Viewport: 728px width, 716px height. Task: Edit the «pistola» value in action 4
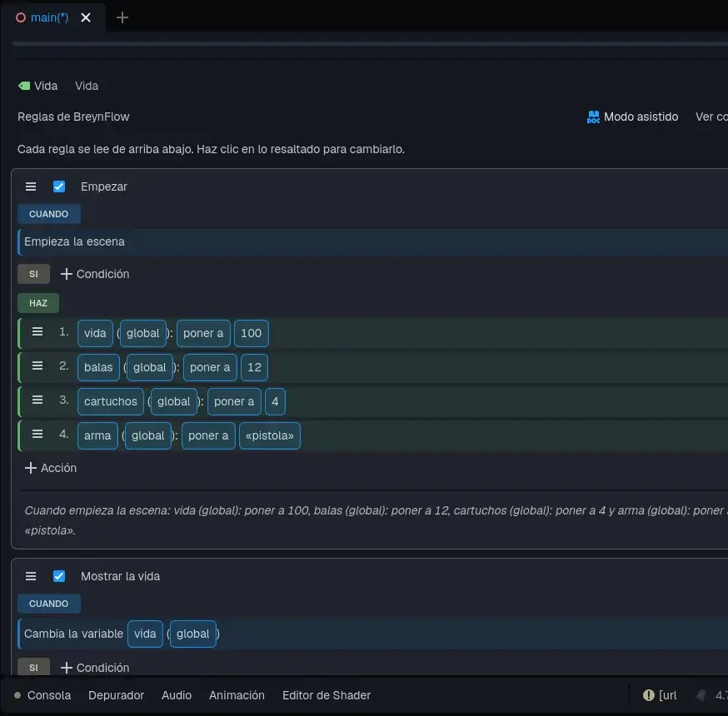tap(270, 435)
